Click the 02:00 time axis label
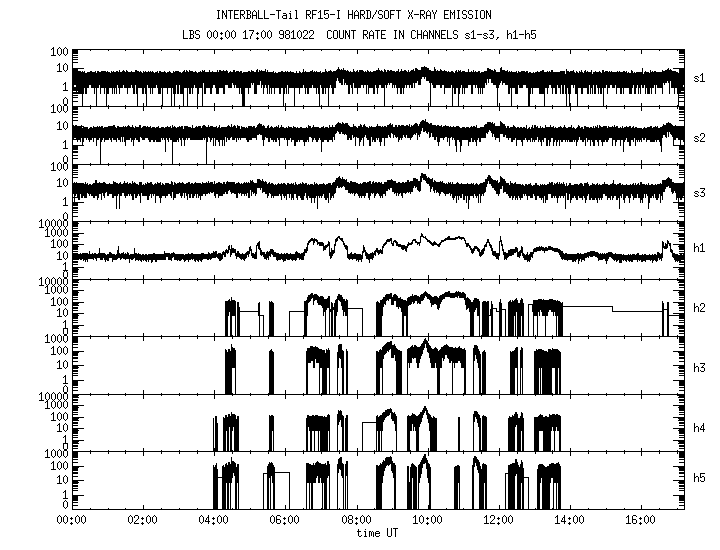Screen dimensions: 720x550 142,520
